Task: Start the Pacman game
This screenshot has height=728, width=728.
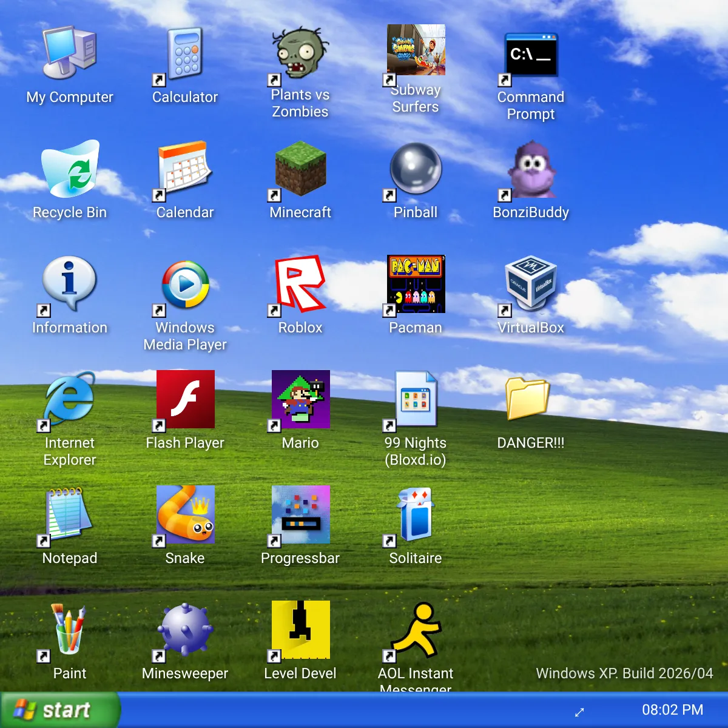Action: [415, 285]
